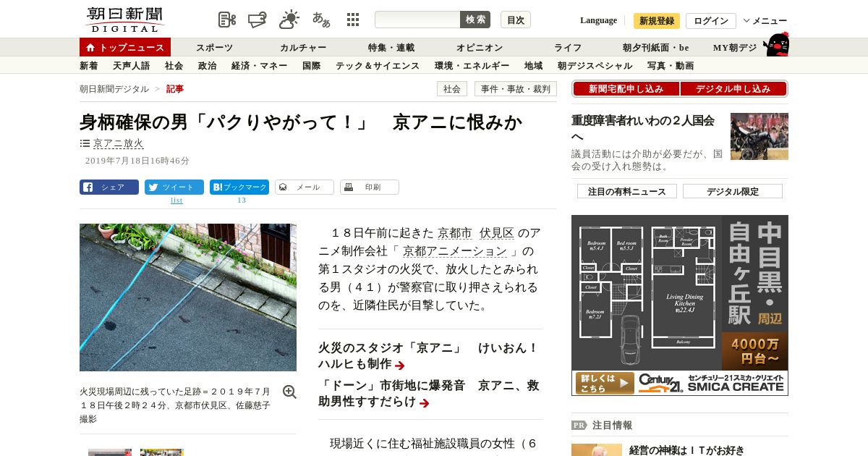Click the 検索 search button
Screen dimensions: 868x456
(475, 20)
